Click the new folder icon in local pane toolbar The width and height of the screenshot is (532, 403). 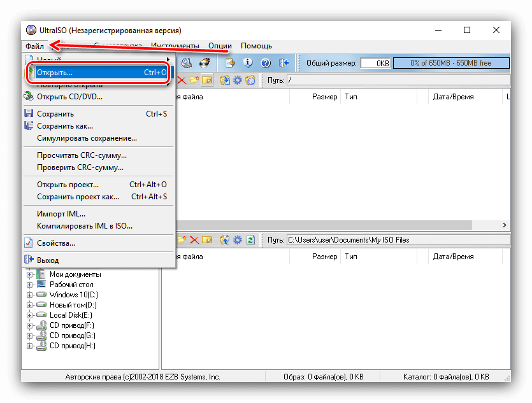coord(182,240)
